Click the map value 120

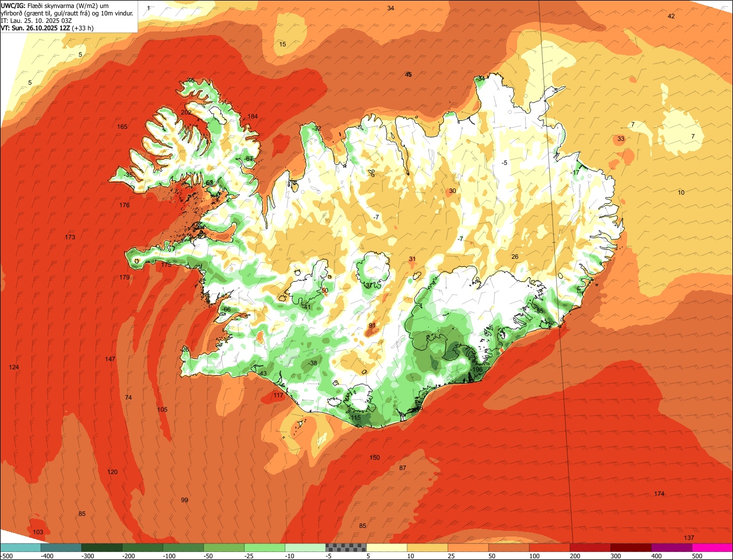pos(112,472)
